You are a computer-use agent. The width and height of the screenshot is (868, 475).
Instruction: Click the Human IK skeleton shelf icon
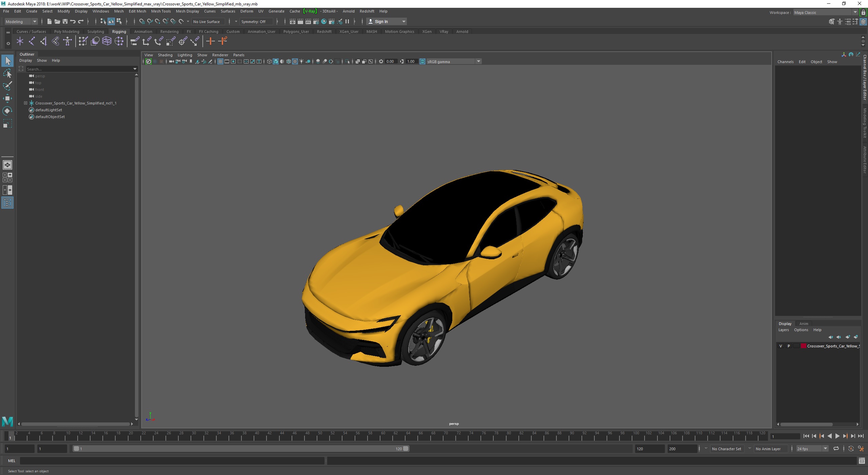coord(67,41)
